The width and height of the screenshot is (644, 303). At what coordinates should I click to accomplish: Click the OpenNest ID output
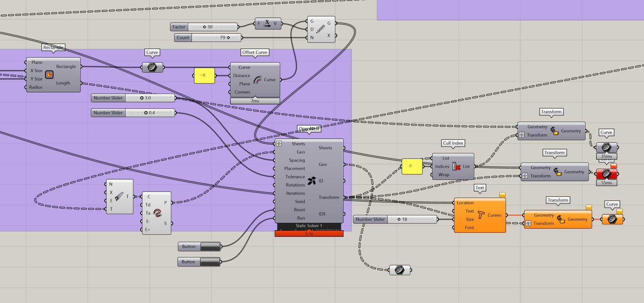click(x=321, y=181)
